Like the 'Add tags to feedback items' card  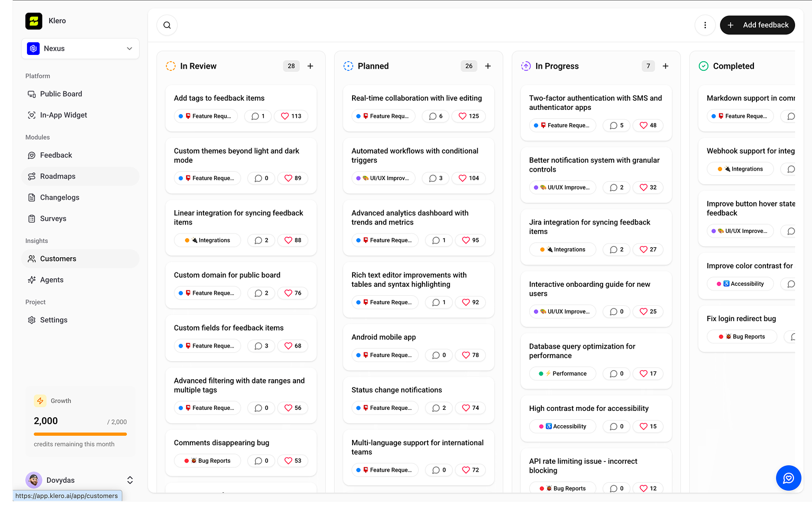pos(291,116)
